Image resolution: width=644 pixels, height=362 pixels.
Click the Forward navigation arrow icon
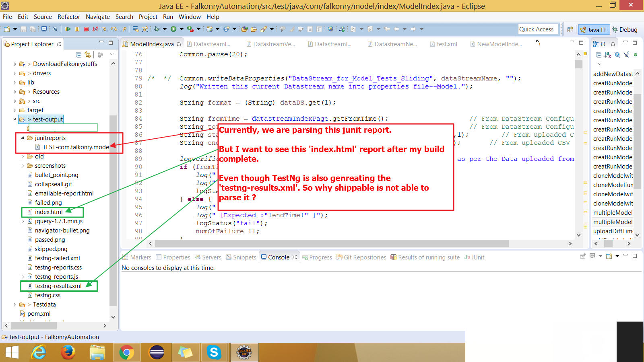click(x=413, y=29)
